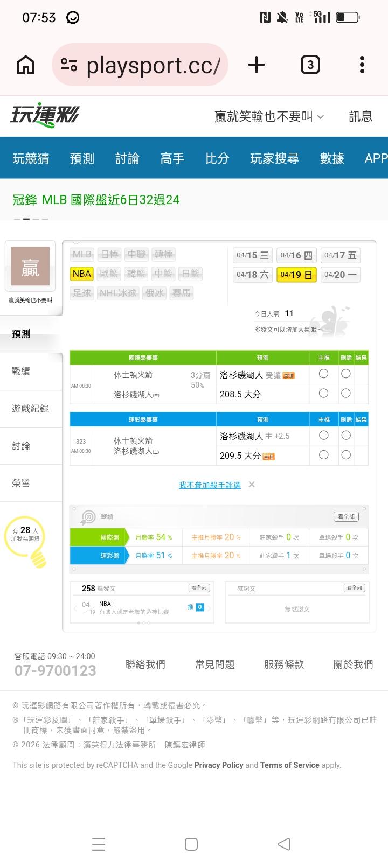
Task: Tap the Android back navigation triangle
Action: point(284,844)
